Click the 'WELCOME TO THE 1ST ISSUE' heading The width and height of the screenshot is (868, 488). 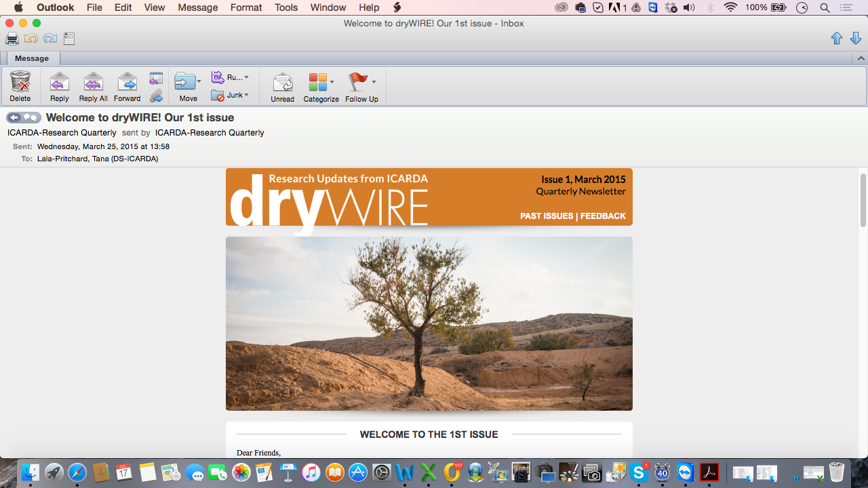[x=429, y=434]
